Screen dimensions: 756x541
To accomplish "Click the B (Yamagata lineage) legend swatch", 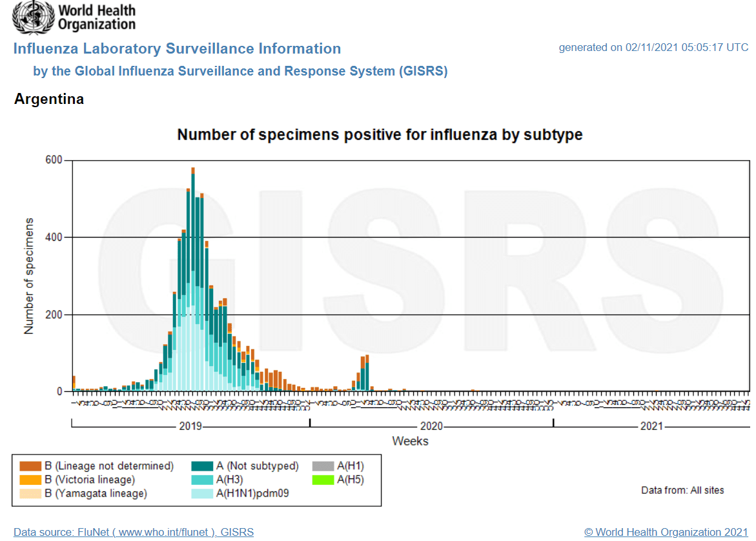I will (x=30, y=494).
